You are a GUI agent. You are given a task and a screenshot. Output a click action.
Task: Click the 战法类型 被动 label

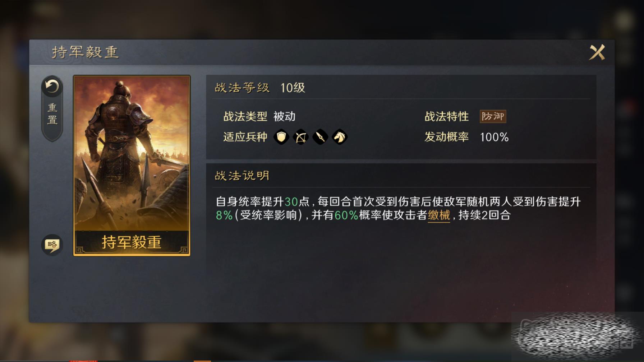pyautogui.click(x=259, y=116)
